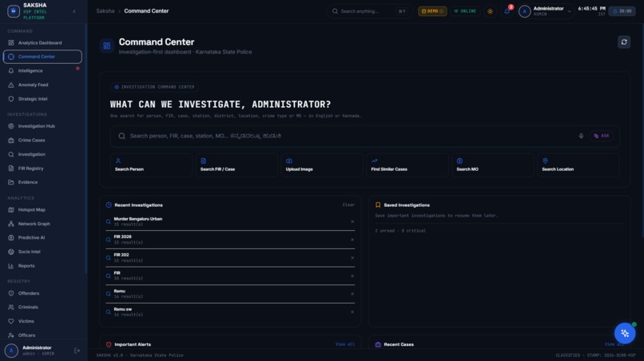This screenshot has height=361, width=644.
Task: Remove FIR 202 from recent investigations
Action: click(352, 258)
